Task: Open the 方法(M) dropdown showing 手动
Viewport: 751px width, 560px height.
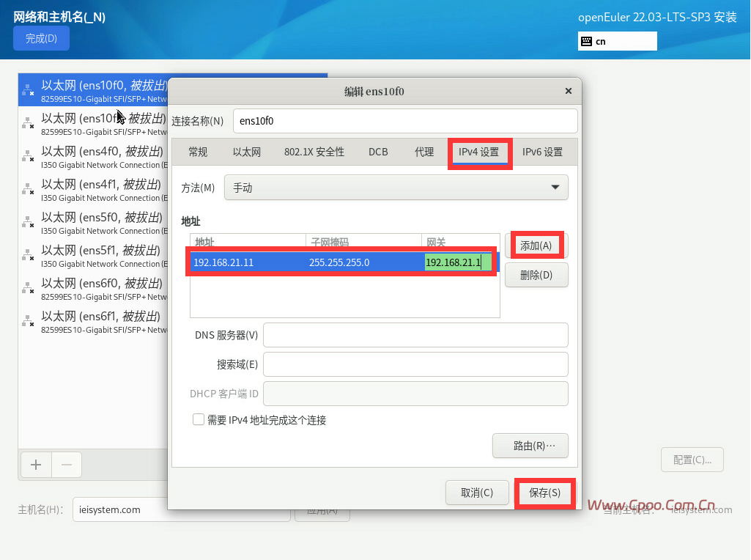Action: [396, 188]
